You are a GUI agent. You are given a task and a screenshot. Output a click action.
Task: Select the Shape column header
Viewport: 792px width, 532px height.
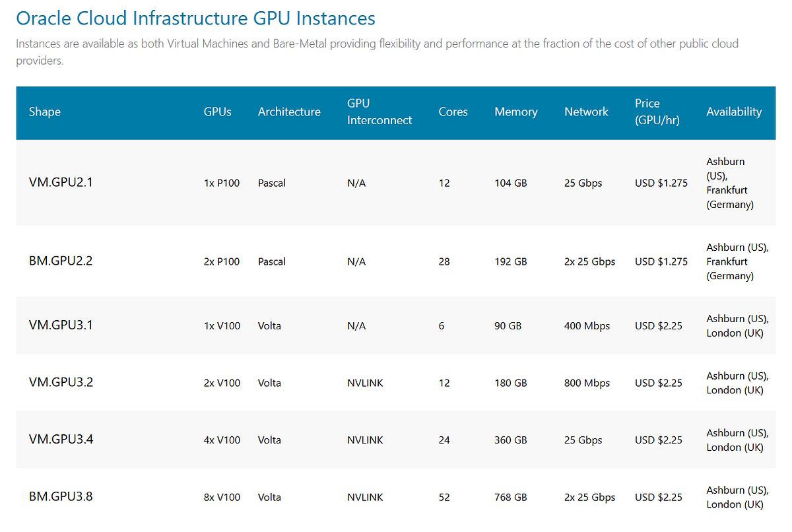click(44, 112)
